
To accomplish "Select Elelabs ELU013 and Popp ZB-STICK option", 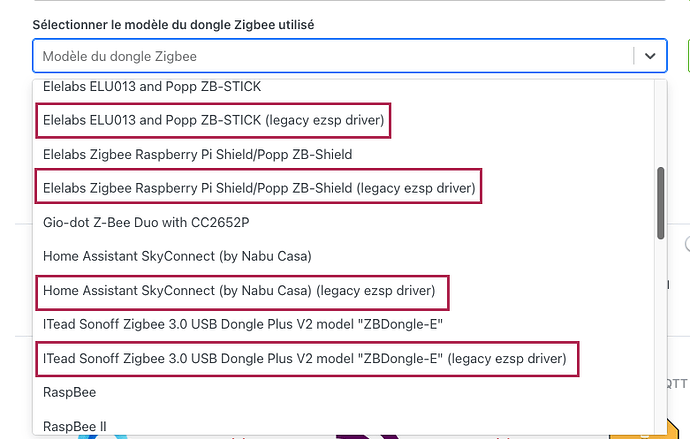I will point(152,87).
